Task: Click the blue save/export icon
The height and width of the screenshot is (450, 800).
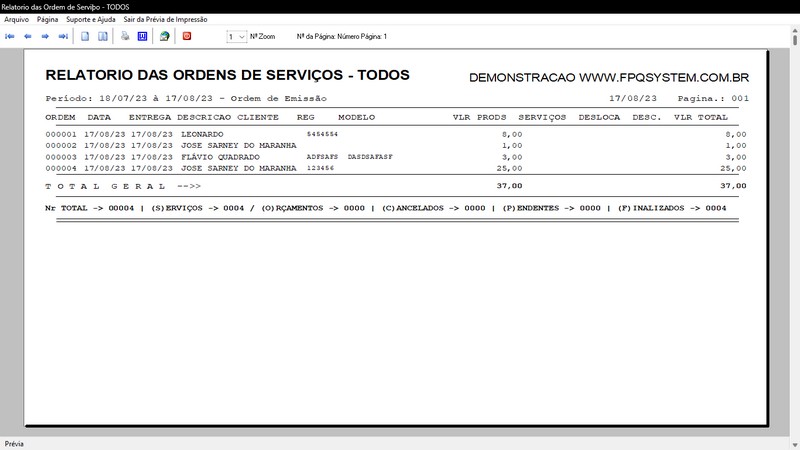Action: [x=142, y=36]
